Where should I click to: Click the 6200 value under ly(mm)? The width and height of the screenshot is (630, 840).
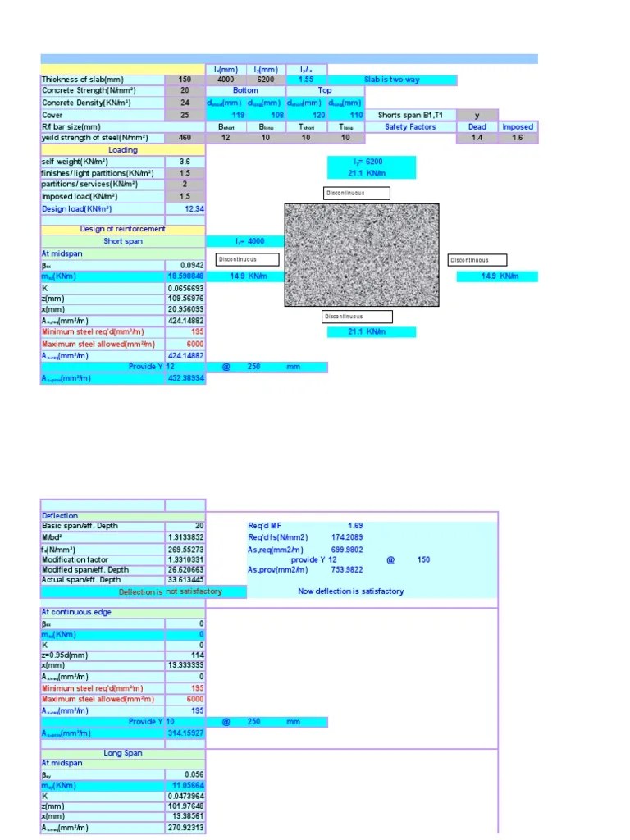click(x=266, y=80)
